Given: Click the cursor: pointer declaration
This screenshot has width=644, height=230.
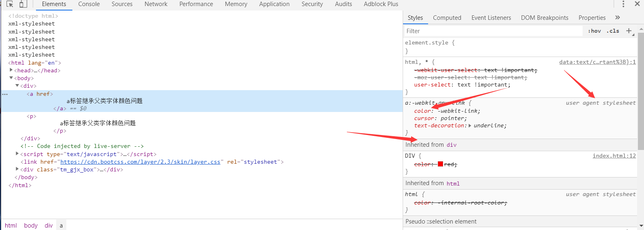Looking at the screenshot, I should click(440, 118).
